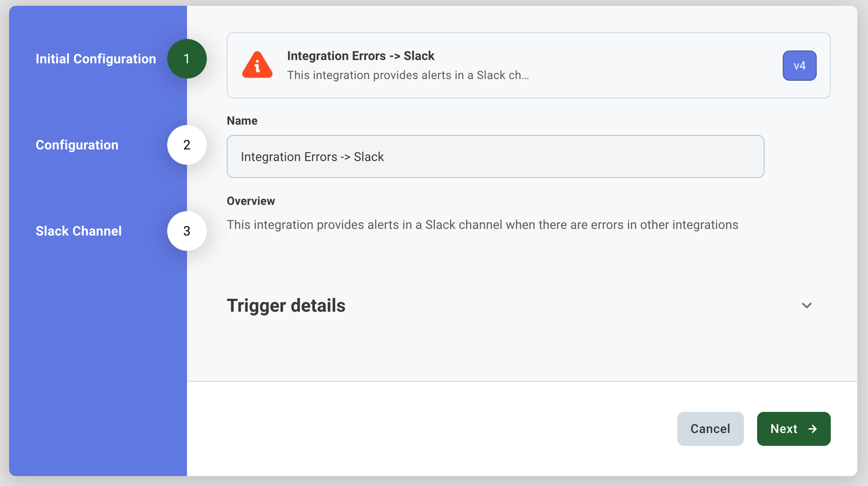Open the Slack Channel step label

(79, 231)
